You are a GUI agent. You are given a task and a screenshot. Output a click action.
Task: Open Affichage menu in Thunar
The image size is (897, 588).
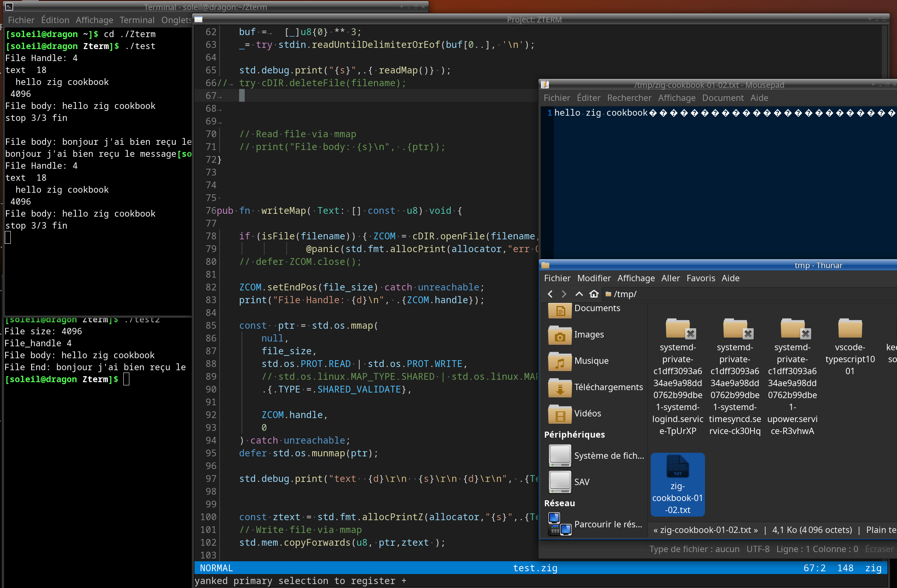click(636, 278)
